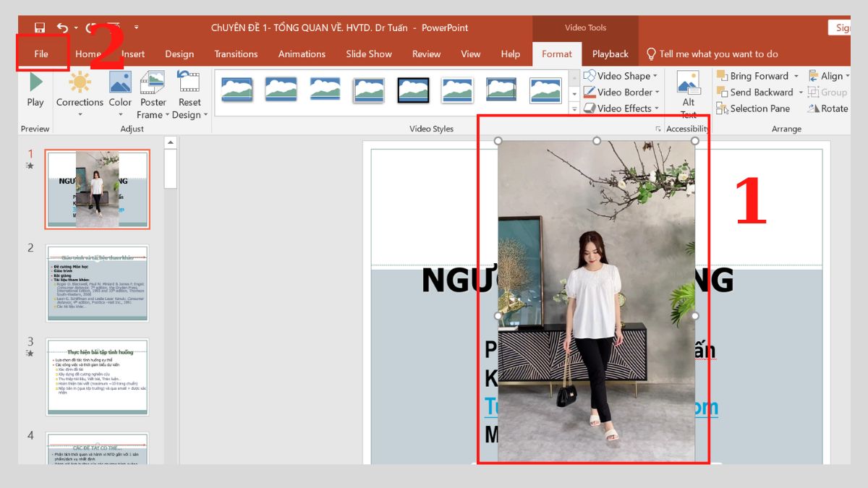Image resolution: width=868 pixels, height=488 pixels.
Task: Open the Align options dropdown
Action: click(846, 75)
